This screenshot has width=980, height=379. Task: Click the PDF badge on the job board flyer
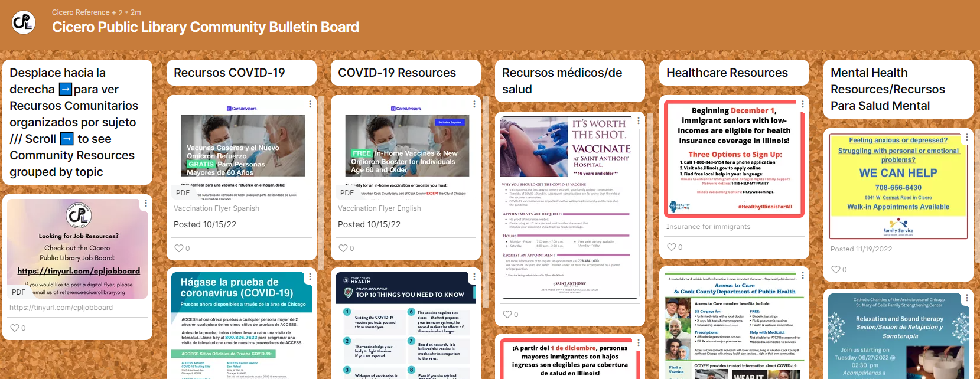point(18,292)
